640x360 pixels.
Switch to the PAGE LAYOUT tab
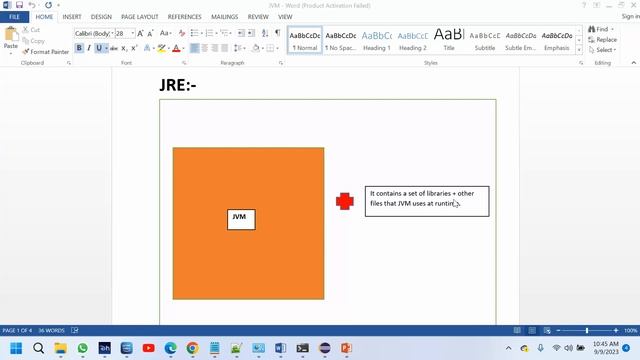click(140, 17)
